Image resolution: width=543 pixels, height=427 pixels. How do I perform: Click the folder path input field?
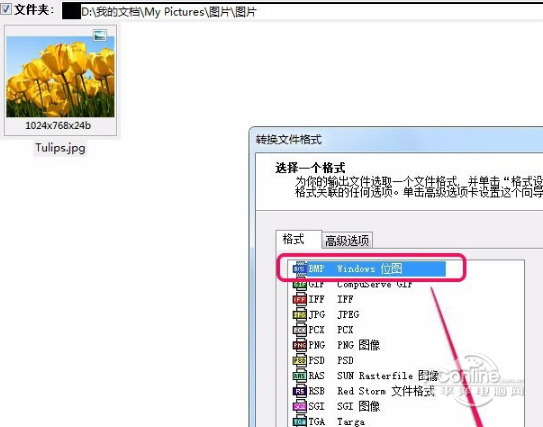(302, 12)
